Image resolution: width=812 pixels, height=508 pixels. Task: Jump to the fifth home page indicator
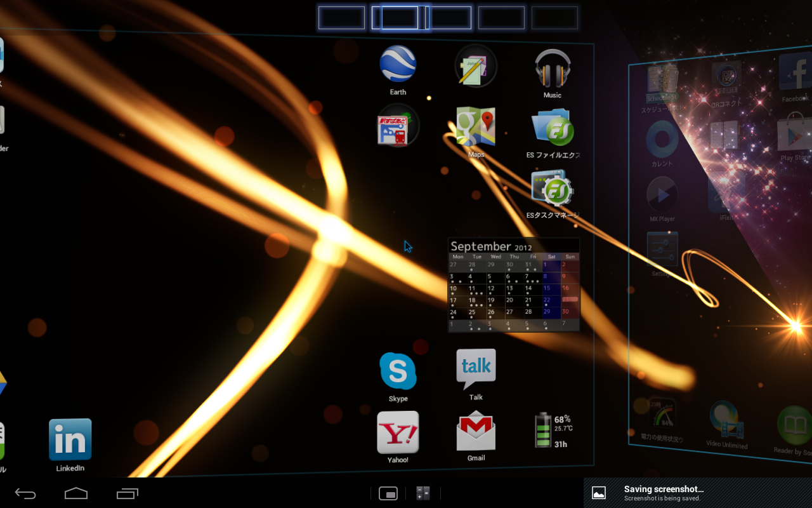(x=554, y=18)
